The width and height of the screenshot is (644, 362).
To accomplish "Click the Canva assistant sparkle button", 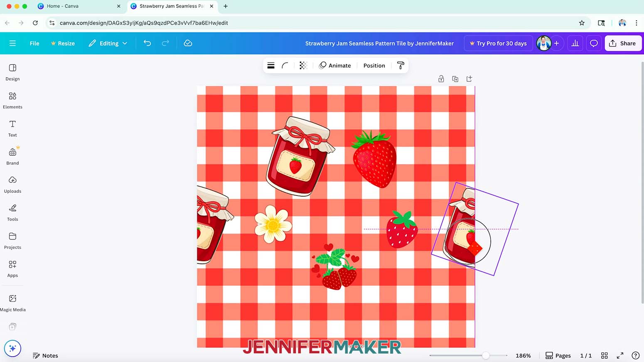I will (12, 348).
